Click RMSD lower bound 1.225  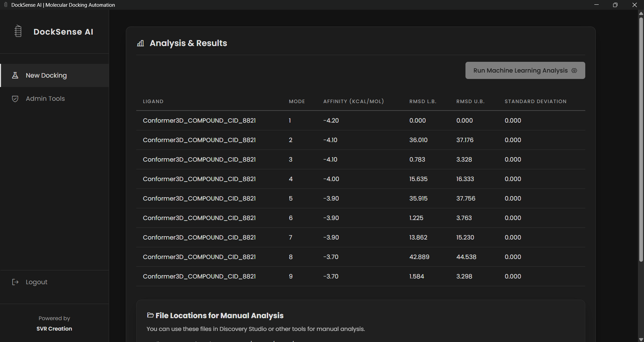tap(416, 218)
